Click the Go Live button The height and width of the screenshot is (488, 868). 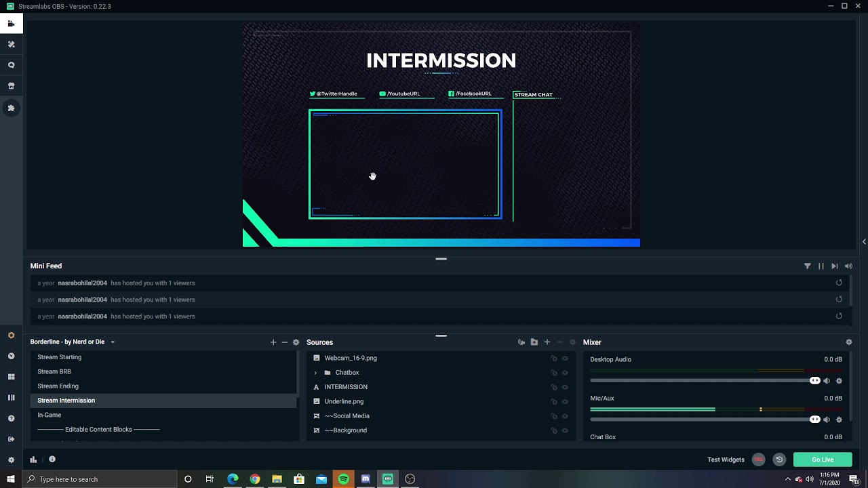[x=823, y=460]
